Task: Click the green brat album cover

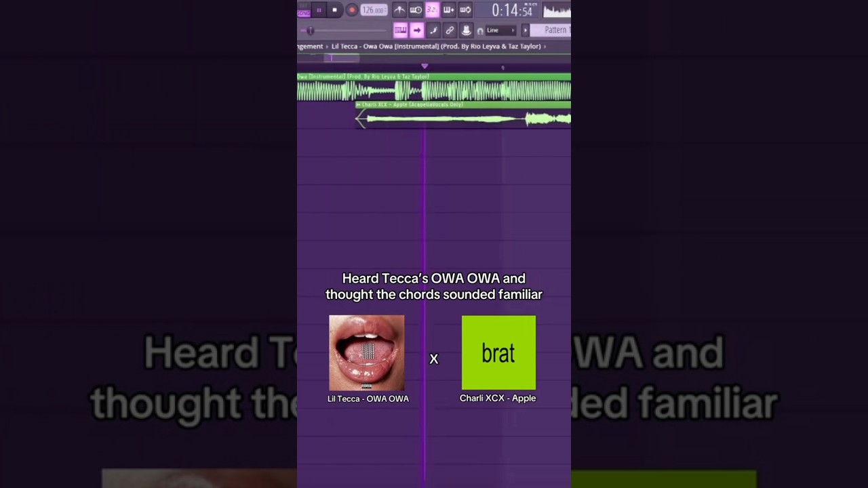Action: [x=498, y=352]
